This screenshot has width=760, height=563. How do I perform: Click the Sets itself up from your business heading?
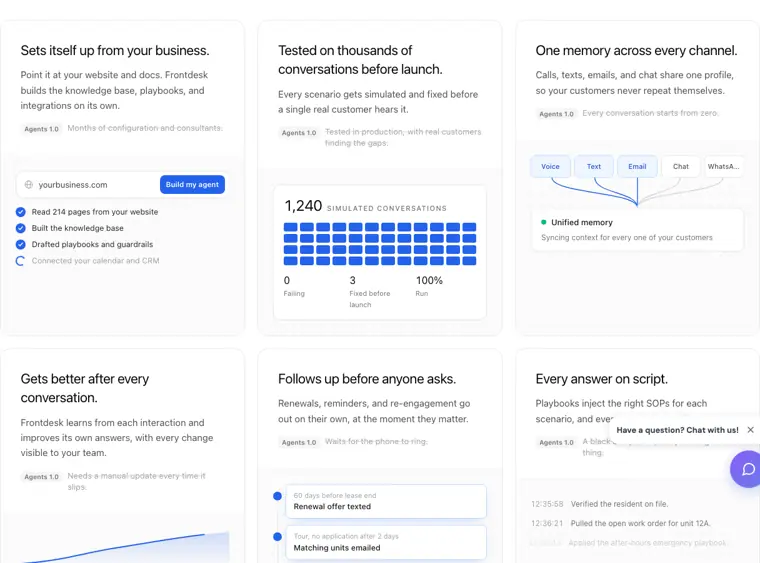[x=115, y=50]
